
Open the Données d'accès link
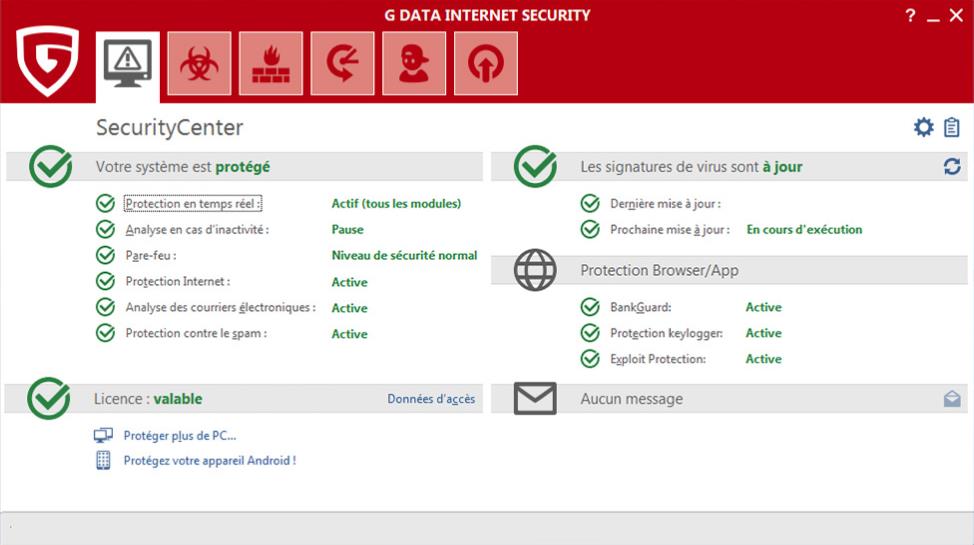(x=431, y=399)
